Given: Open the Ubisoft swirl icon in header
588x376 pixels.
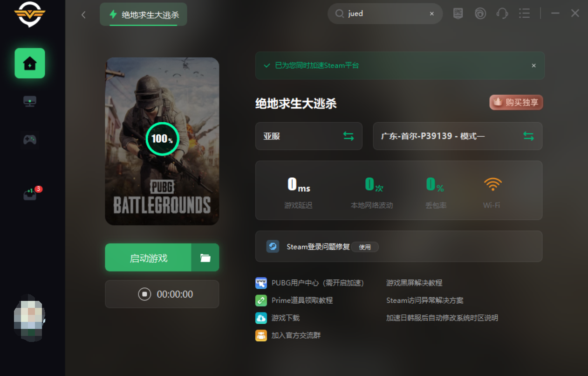Looking at the screenshot, I should pos(480,14).
